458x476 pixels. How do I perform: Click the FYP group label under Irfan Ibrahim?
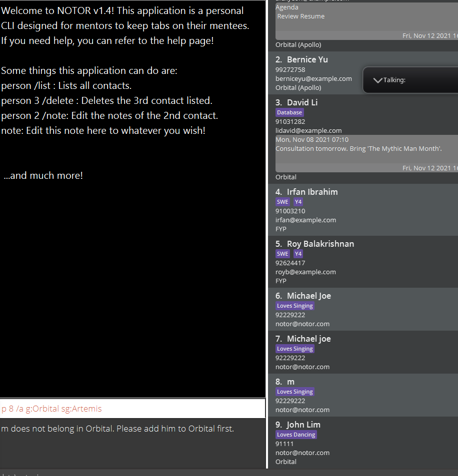tap(281, 229)
